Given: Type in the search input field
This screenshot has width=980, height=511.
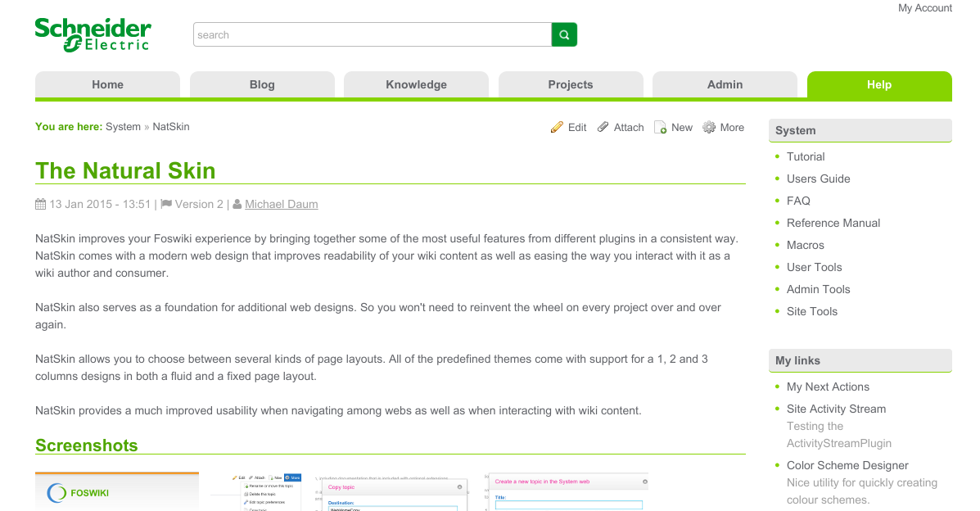Looking at the screenshot, I should (373, 34).
